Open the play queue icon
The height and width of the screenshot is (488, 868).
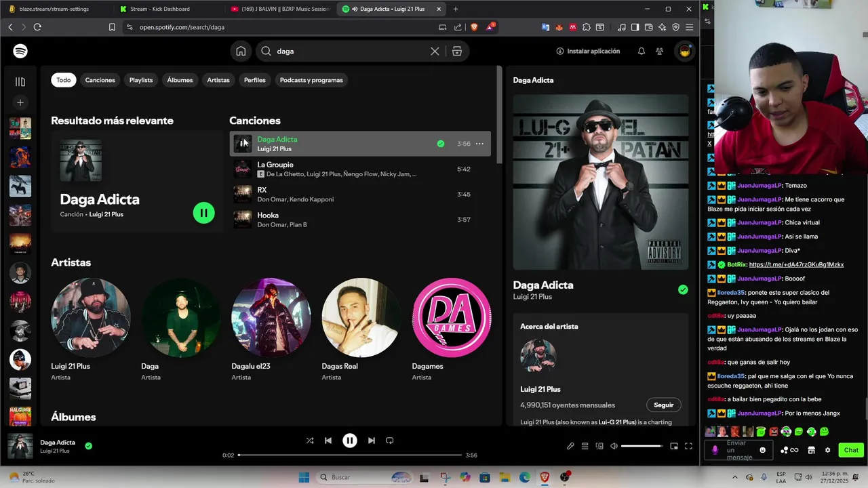(x=585, y=446)
